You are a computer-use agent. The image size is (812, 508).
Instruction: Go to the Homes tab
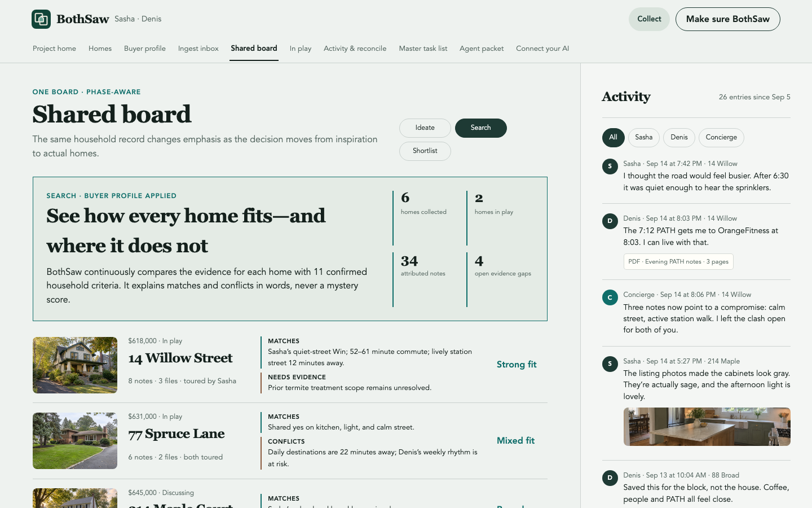pyautogui.click(x=100, y=49)
